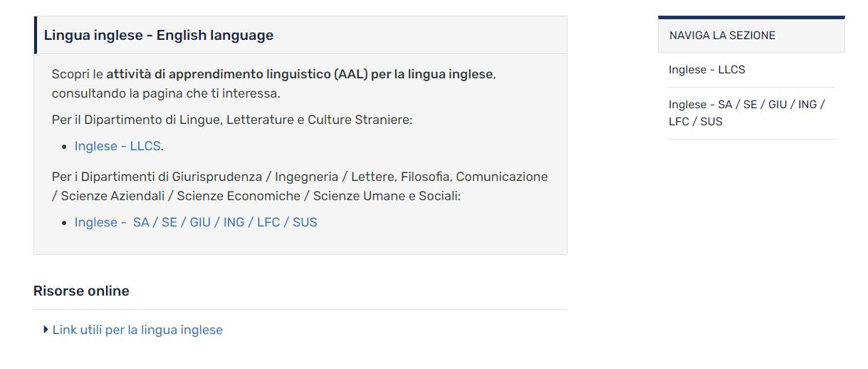Click the divider line under Risorse online

tap(300, 309)
